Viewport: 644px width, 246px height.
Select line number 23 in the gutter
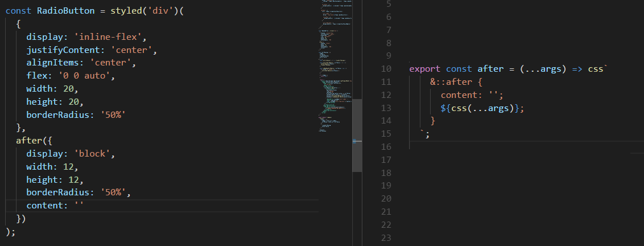(386, 237)
